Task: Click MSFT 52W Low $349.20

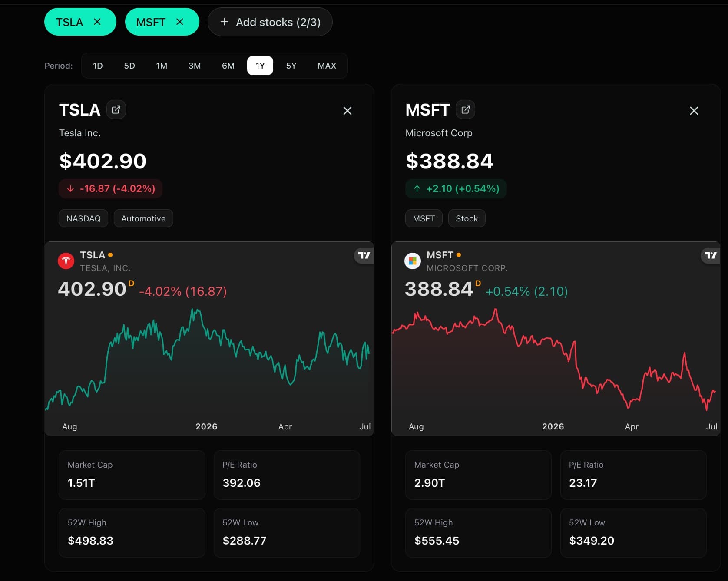Action: coord(633,532)
